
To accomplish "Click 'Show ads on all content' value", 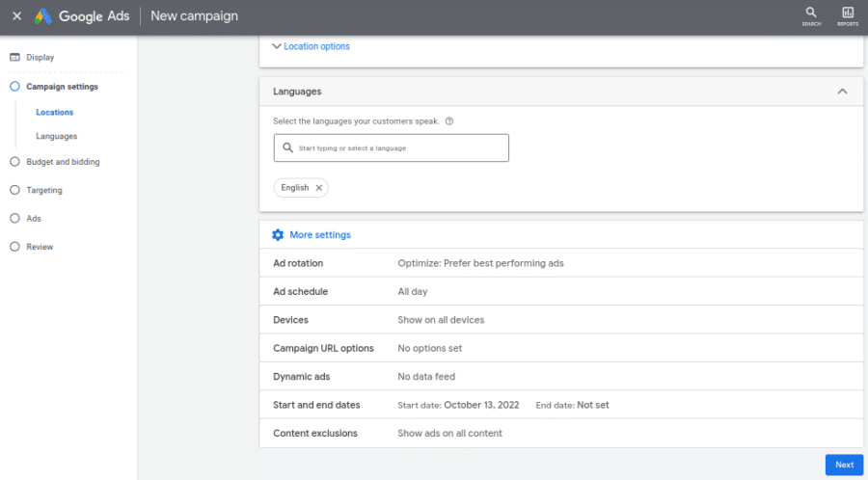I will 449,434.
